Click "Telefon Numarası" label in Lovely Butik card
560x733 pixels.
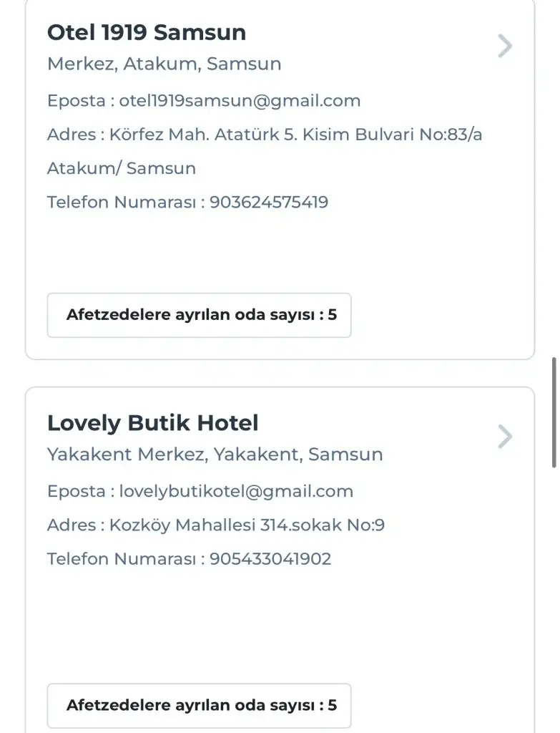(x=121, y=559)
